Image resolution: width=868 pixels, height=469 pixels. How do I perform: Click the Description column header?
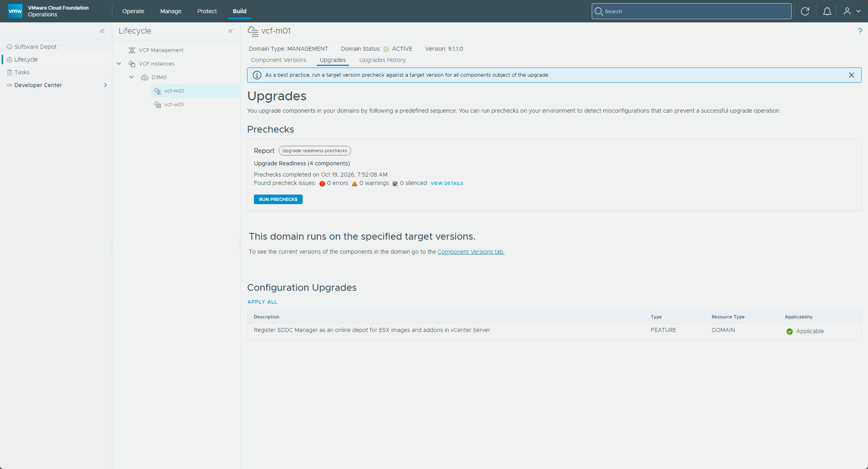[x=266, y=317]
